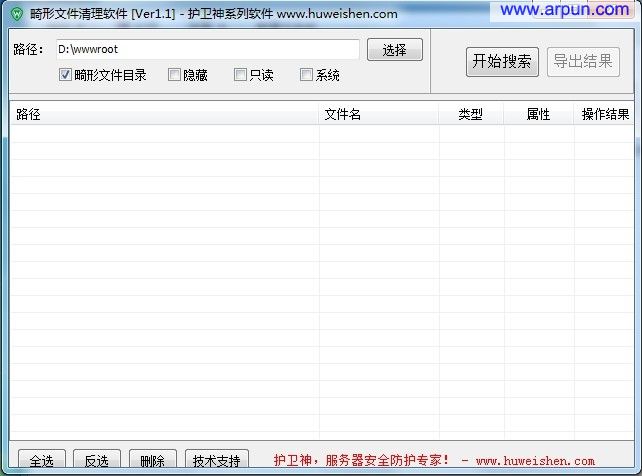The image size is (642, 476).
Task: Click the 选择 browse button
Action: [395, 50]
